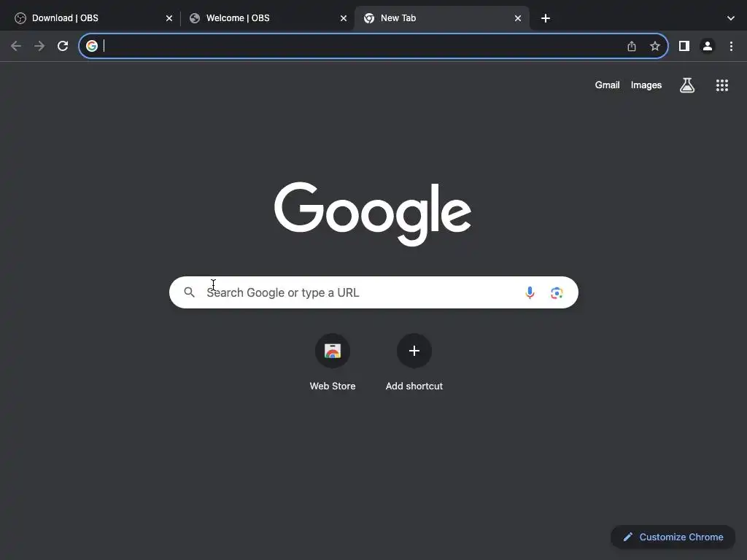This screenshot has height=560, width=747.
Task: Reload the current page
Action: tap(63, 46)
